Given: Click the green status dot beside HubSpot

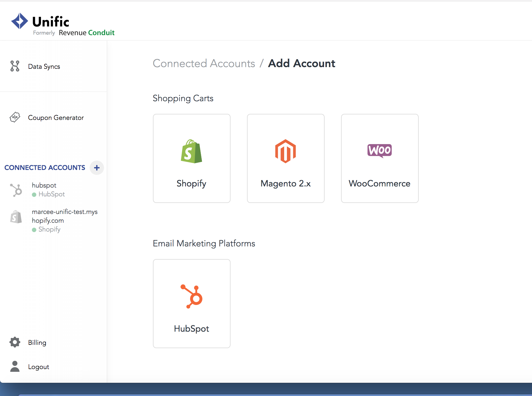Looking at the screenshot, I should pos(34,195).
